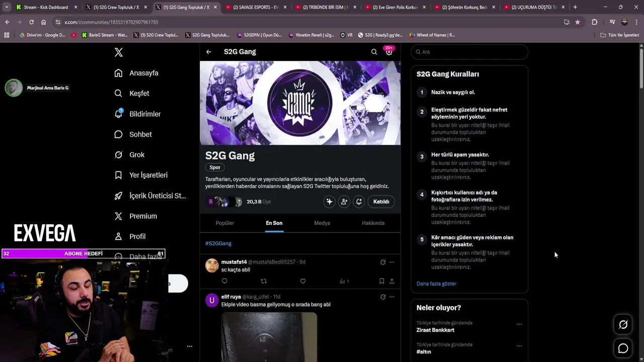This screenshot has height=362, width=644.
Task: Open Sohbet chat page
Action: [x=133, y=134]
